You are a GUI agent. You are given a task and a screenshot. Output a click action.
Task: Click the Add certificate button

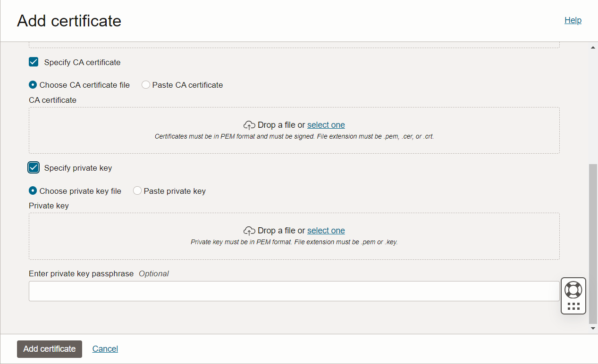(x=50, y=349)
